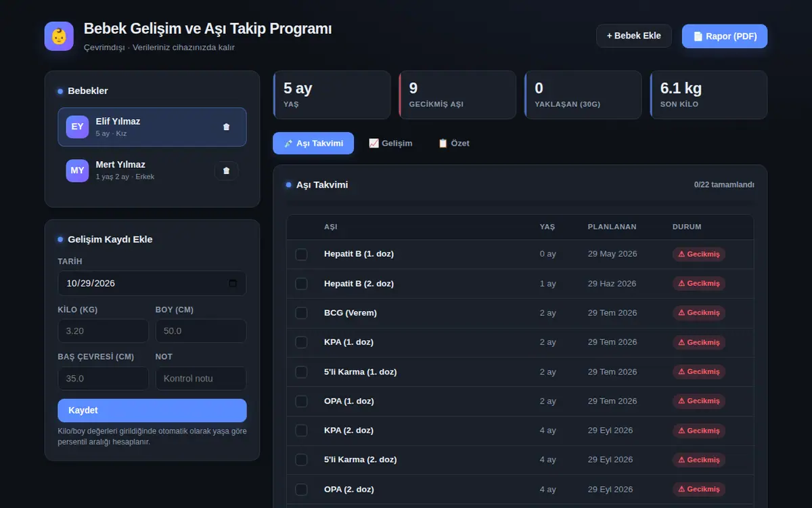Select the MY avatar for Mert Yılmaz
The height and width of the screenshot is (508, 812).
click(x=77, y=171)
